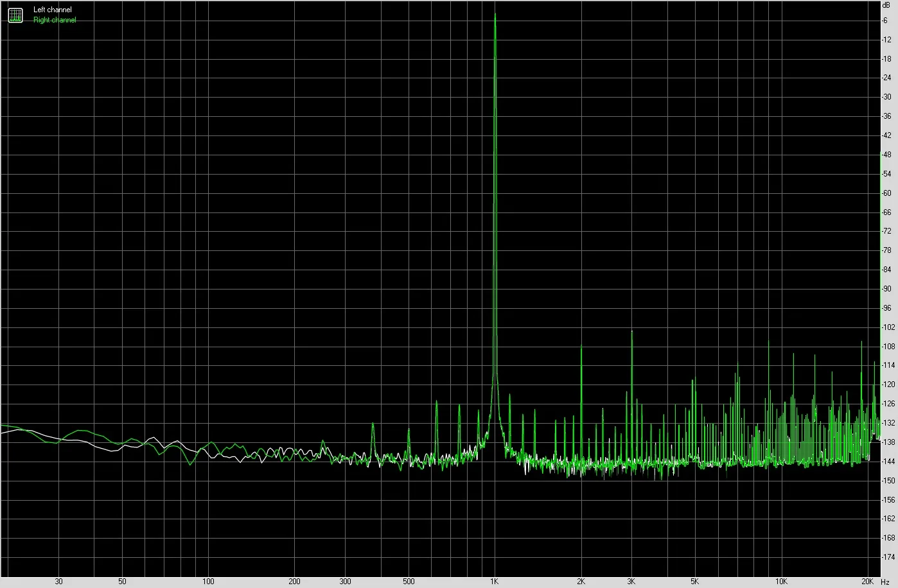Screen dimensions: 898x588
Task: Click the 30 Hz frequency axis label
Action: pyautogui.click(x=58, y=582)
